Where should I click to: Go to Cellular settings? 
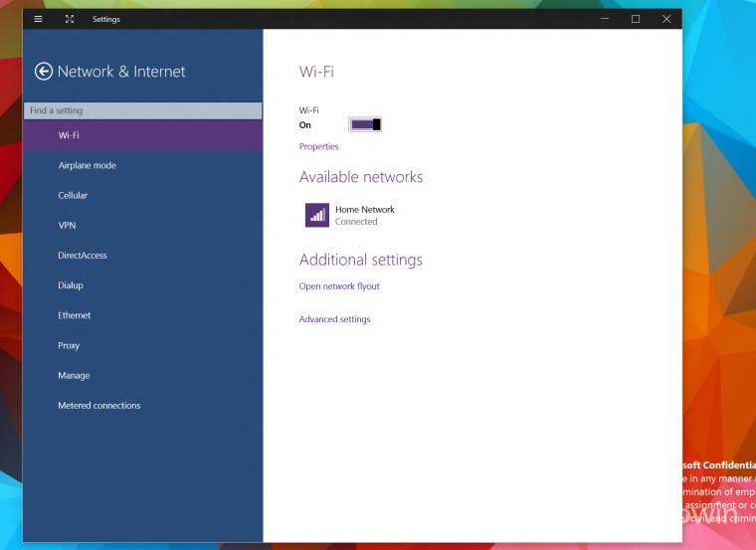(73, 196)
